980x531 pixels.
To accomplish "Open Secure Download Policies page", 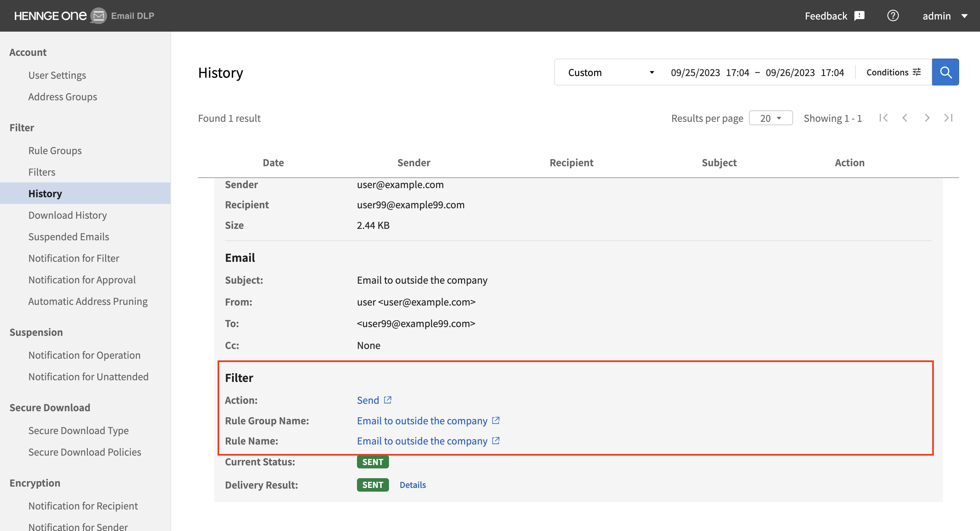I will [x=85, y=452].
